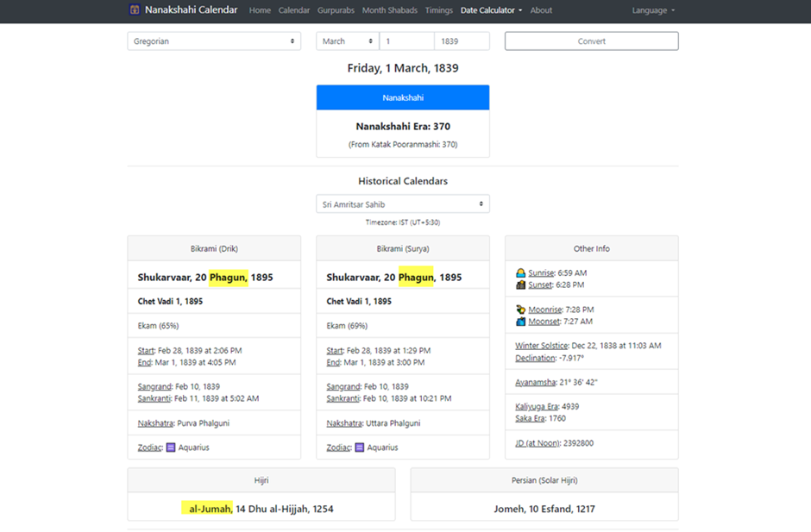Open the Calendar nav item

(294, 10)
